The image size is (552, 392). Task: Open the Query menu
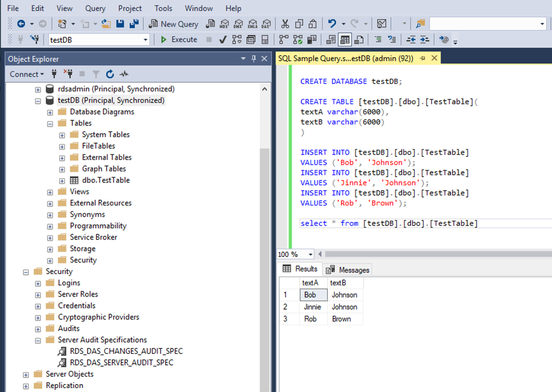(x=95, y=8)
